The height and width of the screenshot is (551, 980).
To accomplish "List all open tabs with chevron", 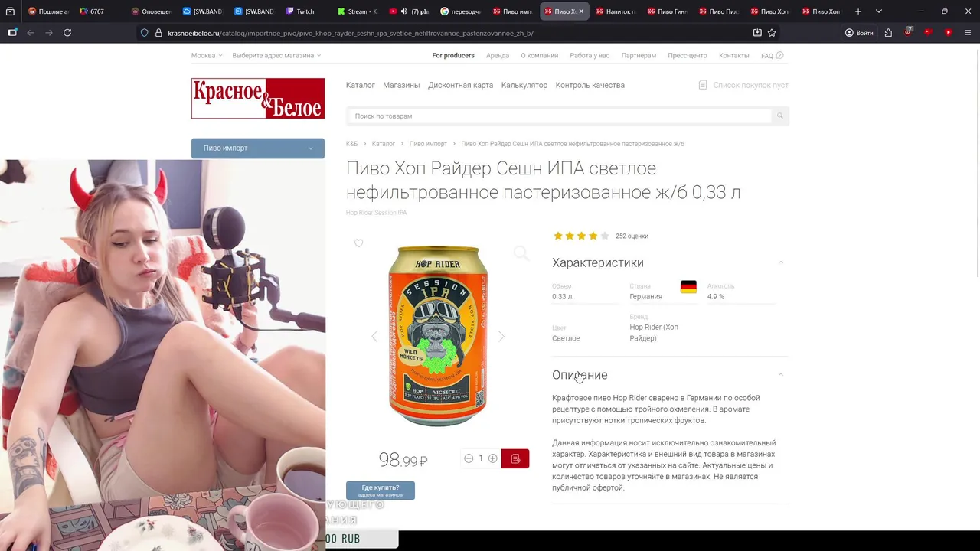I will (878, 11).
